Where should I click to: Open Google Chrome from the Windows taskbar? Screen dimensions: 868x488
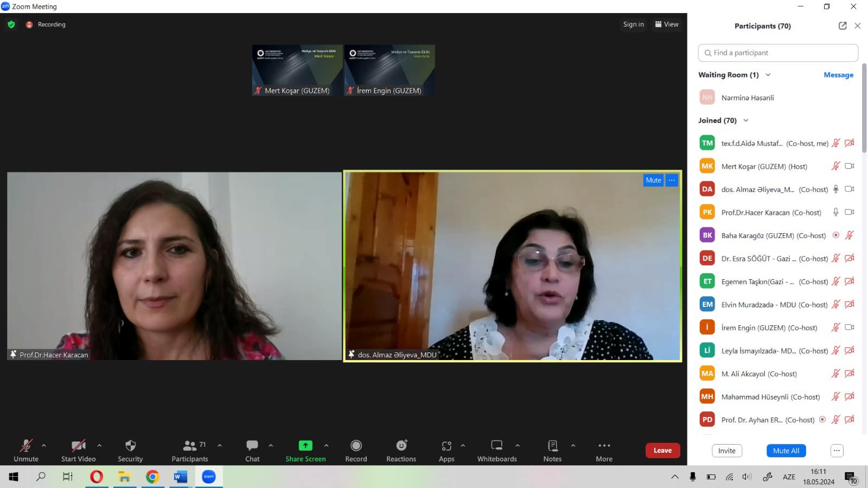(x=152, y=477)
